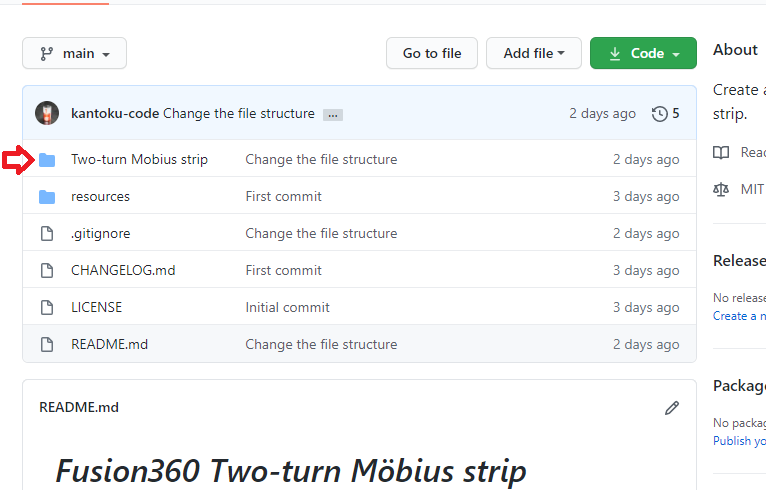Open the CHANGELOG.md file

123,271
